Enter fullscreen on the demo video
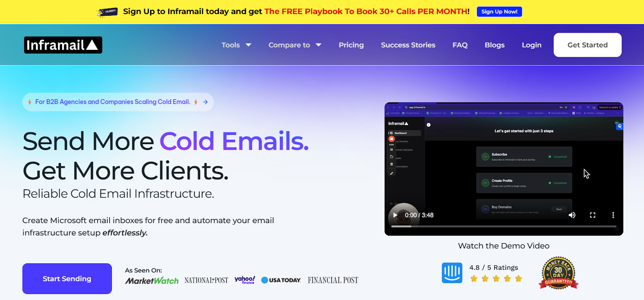 pyautogui.click(x=592, y=215)
